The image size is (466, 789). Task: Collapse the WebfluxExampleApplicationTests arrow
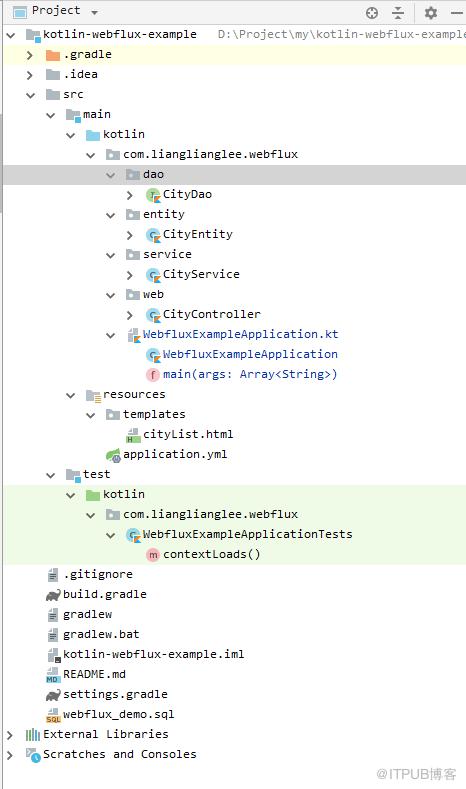(111, 535)
